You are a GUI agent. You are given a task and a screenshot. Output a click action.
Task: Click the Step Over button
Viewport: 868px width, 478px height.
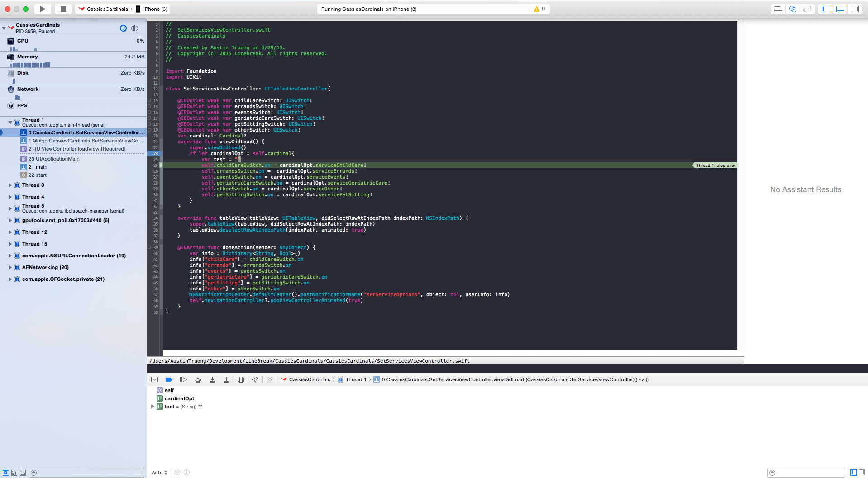click(198, 379)
